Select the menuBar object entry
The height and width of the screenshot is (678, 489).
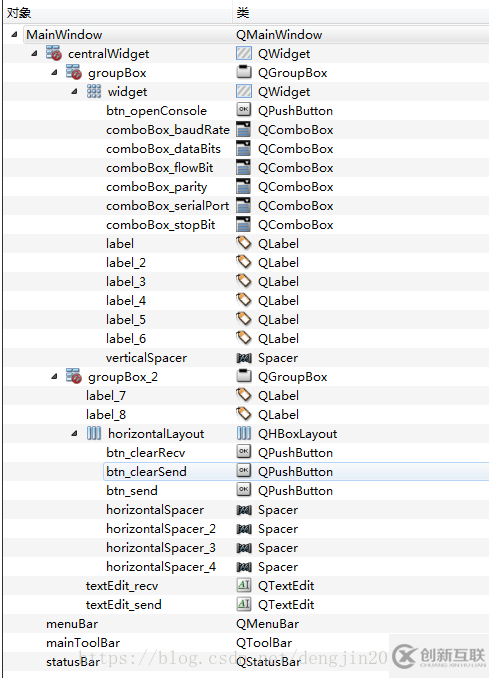tap(72, 624)
